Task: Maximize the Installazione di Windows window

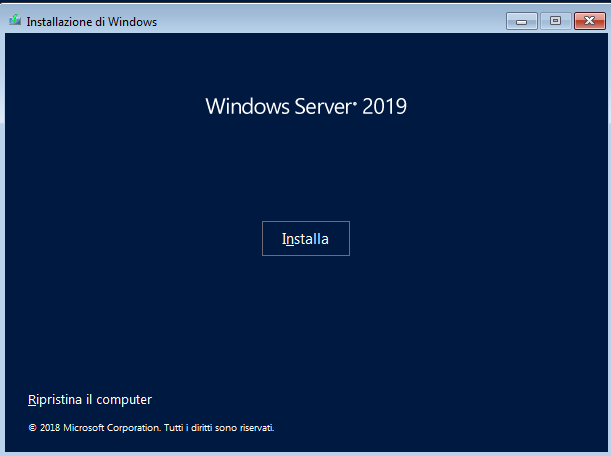Action: coord(556,21)
